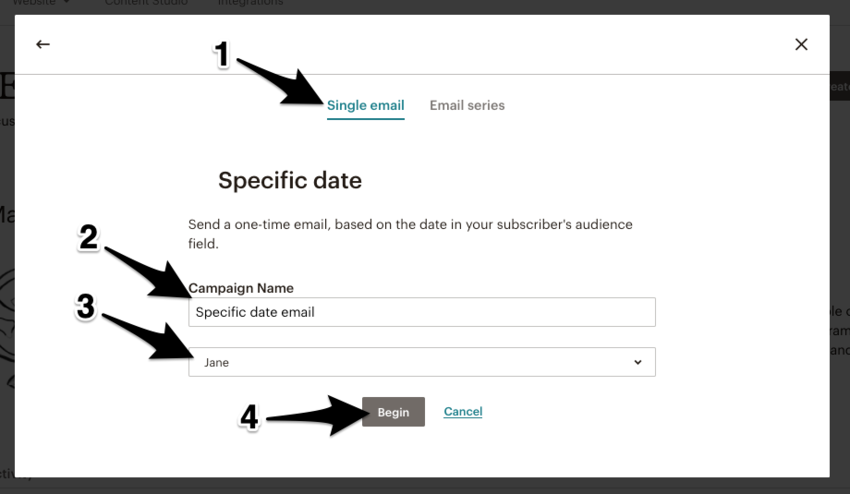850x494 pixels.
Task: Open the Website menu behind the dialog
Action: point(40,4)
